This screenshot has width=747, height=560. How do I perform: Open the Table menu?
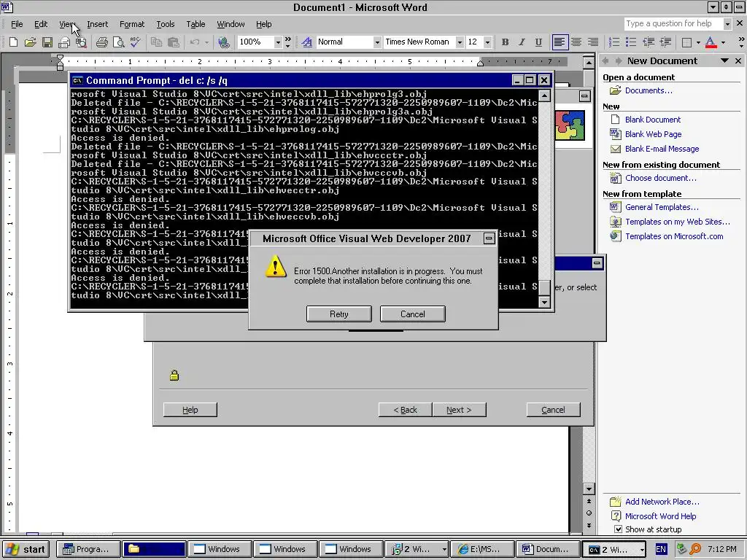coord(196,24)
